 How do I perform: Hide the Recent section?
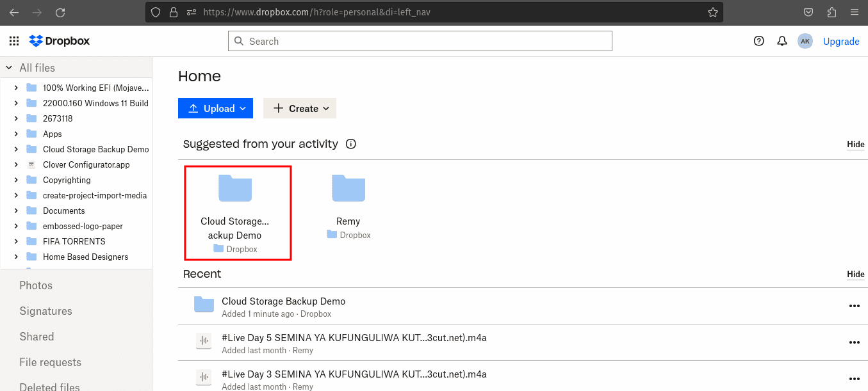(856, 275)
